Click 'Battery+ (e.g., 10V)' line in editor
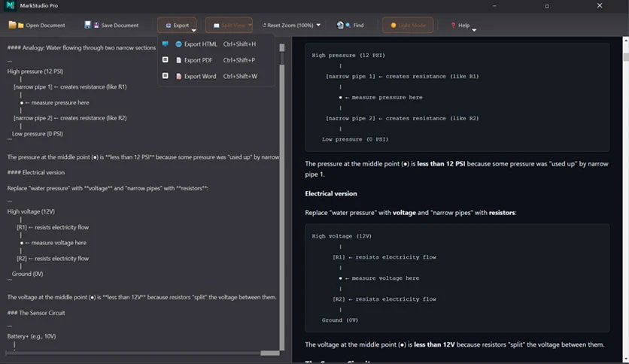The width and height of the screenshot is (629, 364). pyautogui.click(x=32, y=336)
